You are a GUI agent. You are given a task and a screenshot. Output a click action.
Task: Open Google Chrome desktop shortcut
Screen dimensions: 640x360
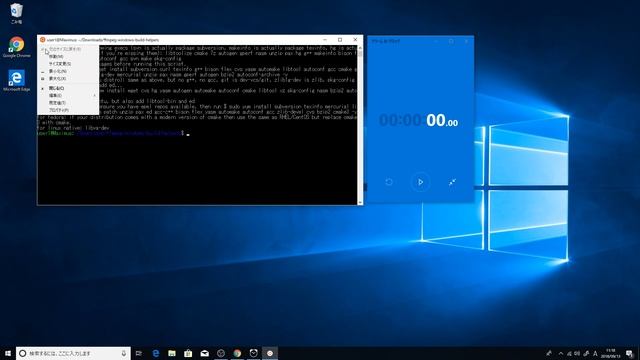pos(16,47)
